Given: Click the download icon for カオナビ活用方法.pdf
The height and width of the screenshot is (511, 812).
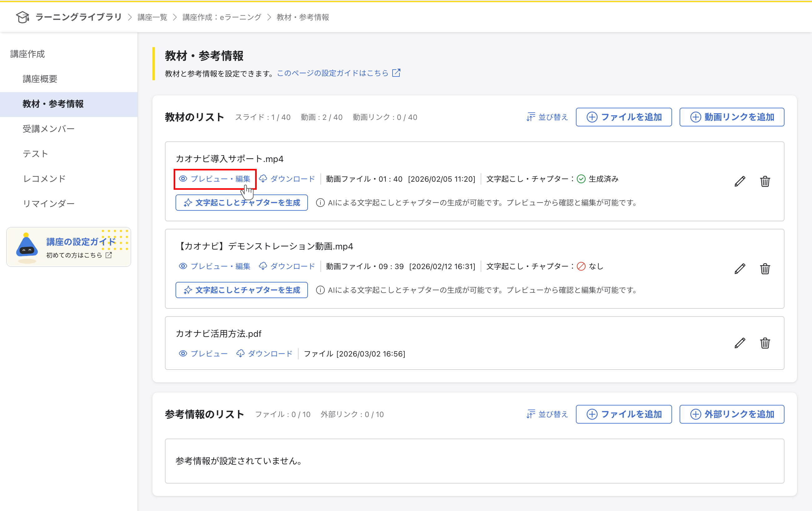Looking at the screenshot, I should (x=240, y=353).
